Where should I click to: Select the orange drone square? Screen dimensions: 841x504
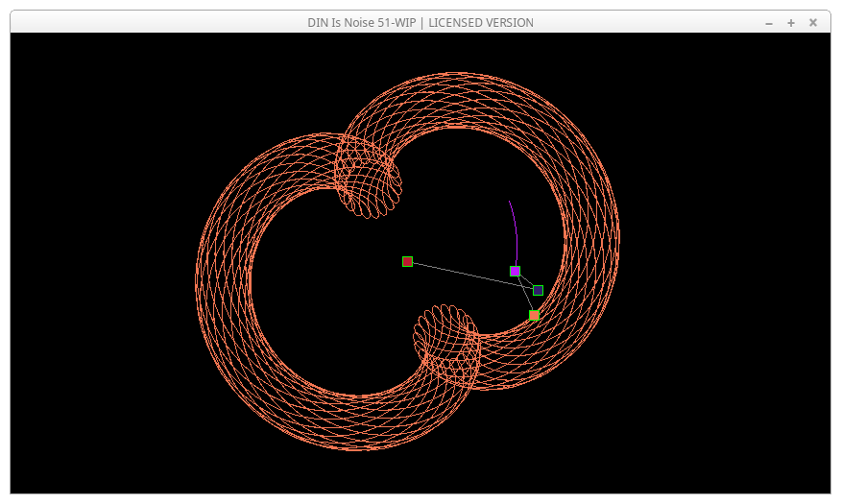coord(534,315)
